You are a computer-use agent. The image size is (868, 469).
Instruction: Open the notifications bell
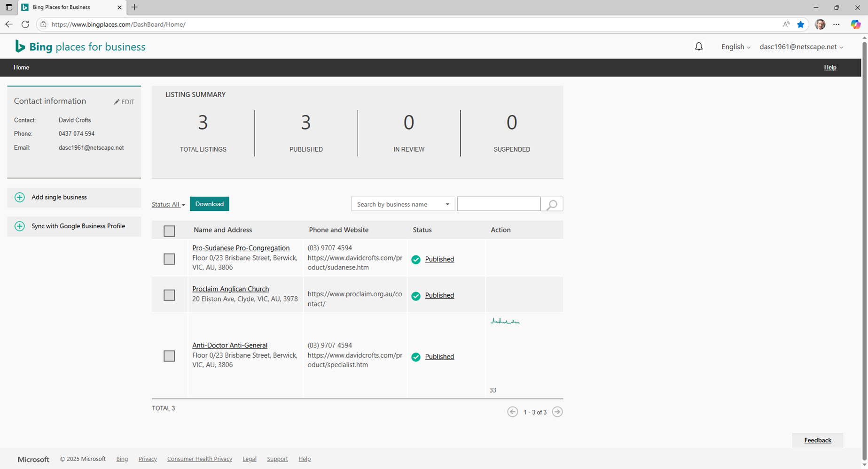(x=699, y=46)
